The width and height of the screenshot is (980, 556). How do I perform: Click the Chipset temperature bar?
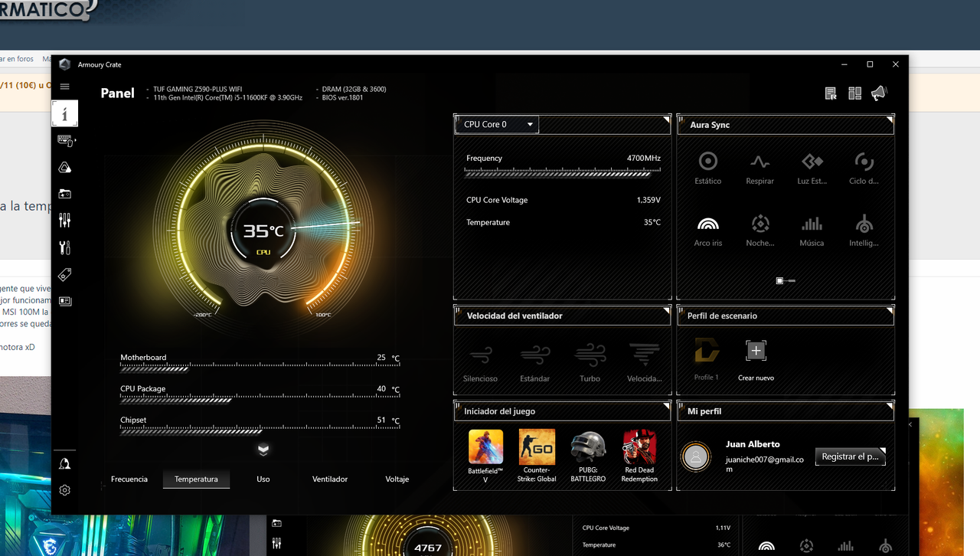260,431
